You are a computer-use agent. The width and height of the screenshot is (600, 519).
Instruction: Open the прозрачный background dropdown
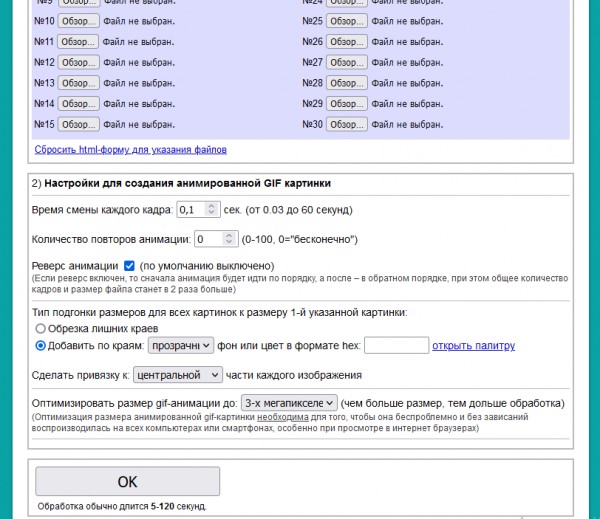(x=181, y=346)
